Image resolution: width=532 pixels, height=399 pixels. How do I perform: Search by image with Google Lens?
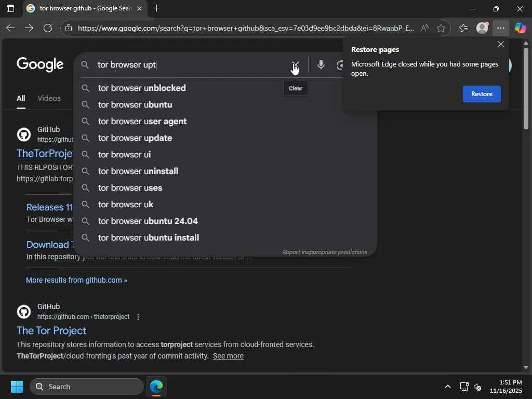[340, 64]
